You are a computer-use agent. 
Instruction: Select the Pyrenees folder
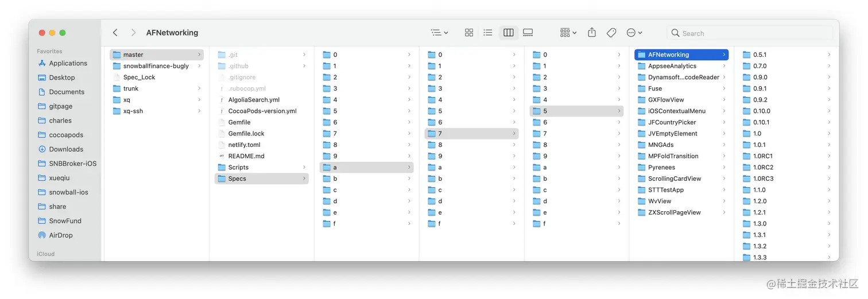(681, 167)
